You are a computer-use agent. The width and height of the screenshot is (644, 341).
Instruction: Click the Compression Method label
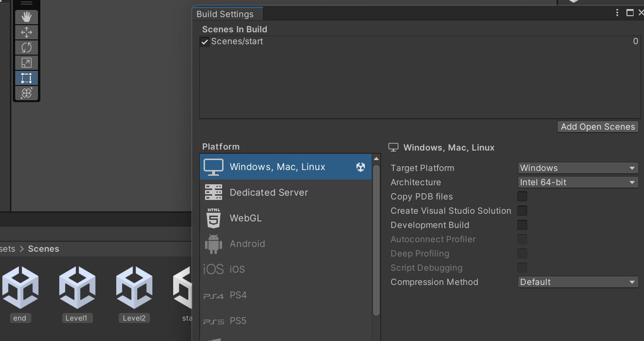pyautogui.click(x=434, y=282)
